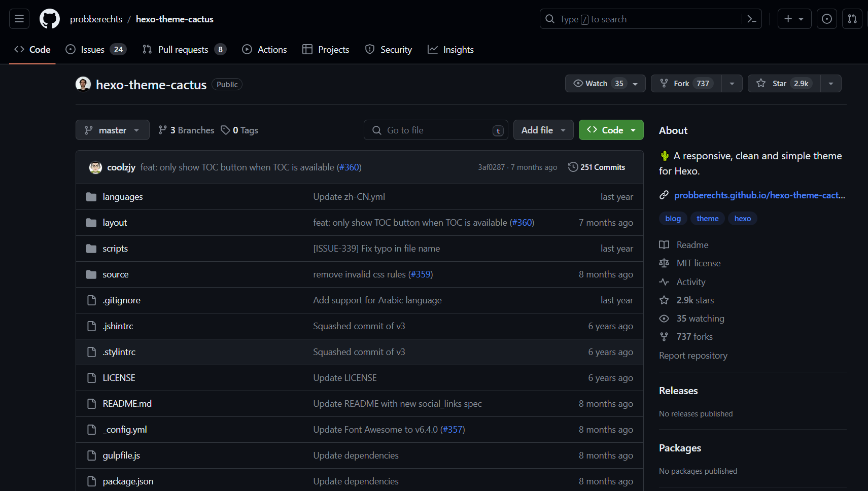This screenshot has height=491, width=868.
Task: Toggle Watch on this repository
Action: pyautogui.click(x=605, y=83)
